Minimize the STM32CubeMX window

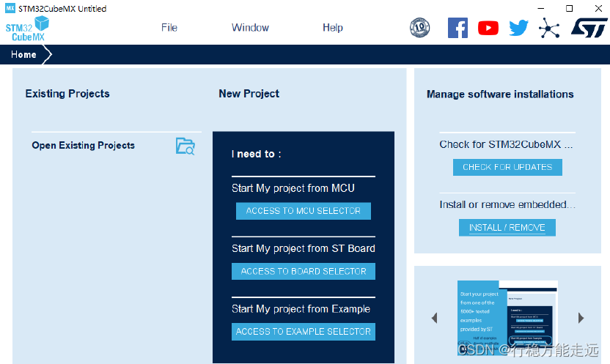tap(541, 8)
